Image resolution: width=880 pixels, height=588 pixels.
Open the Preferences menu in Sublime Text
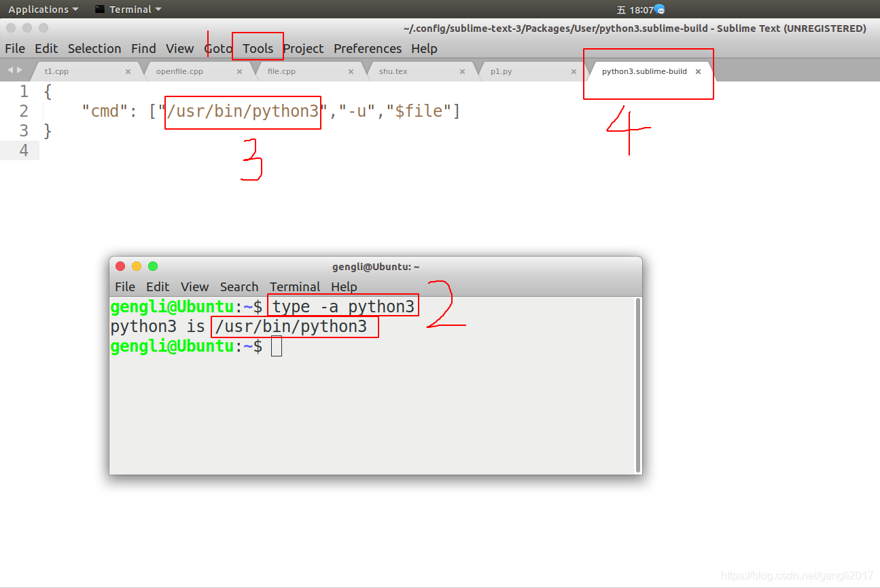pos(368,48)
